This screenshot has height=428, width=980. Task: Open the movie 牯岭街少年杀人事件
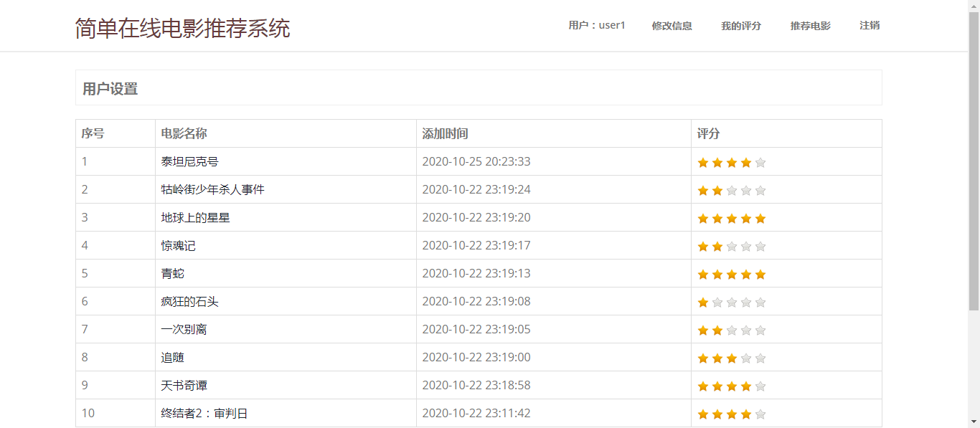coord(212,189)
